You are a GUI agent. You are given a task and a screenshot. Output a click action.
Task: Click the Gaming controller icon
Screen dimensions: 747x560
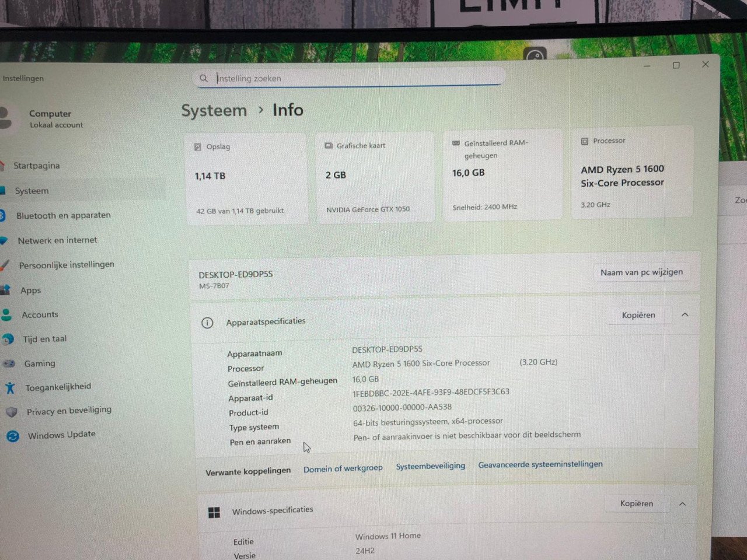pyautogui.click(x=9, y=363)
